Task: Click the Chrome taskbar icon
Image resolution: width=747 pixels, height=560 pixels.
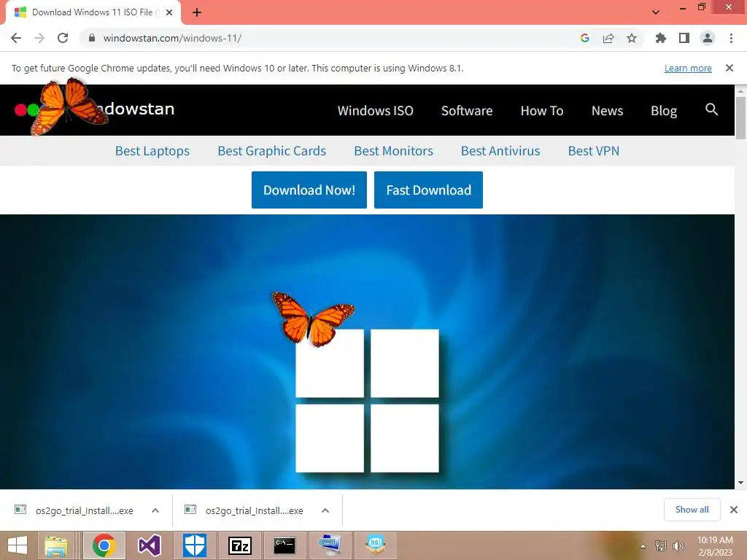Action: (x=104, y=545)
